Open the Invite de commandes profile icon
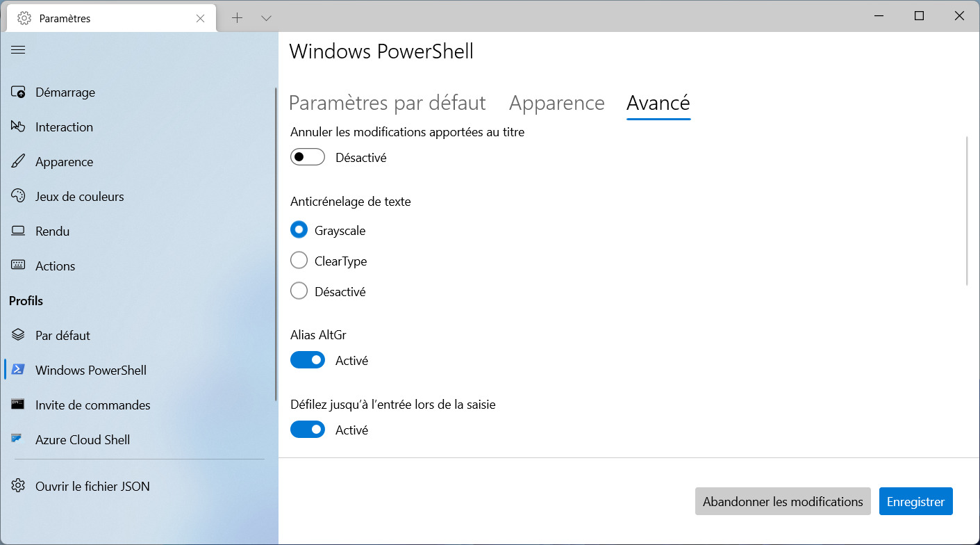Screen dimensions: 980x545 tap(19, 405)
